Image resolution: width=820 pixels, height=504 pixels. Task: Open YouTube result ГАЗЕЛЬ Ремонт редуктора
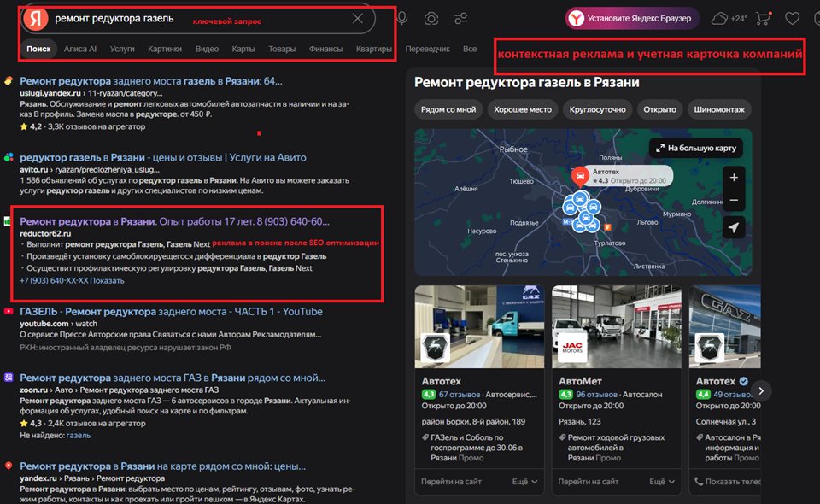[171, 312]
